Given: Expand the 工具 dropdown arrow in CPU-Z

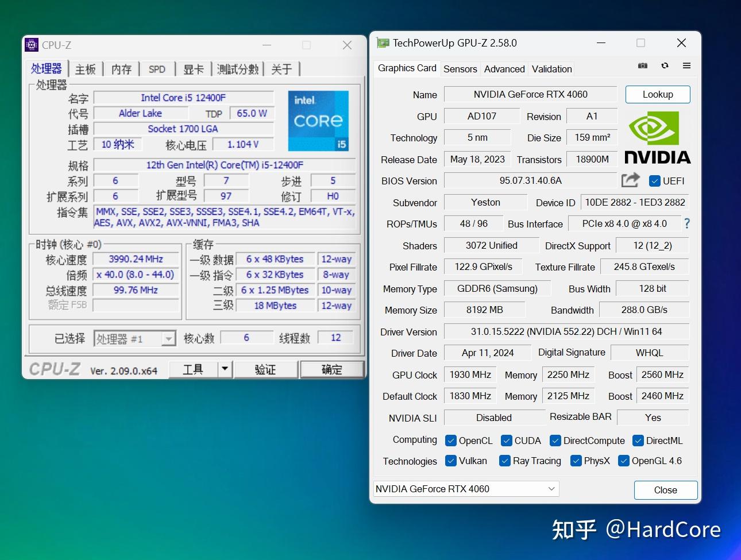Looking at the screenshot, I should coord(224,369).
